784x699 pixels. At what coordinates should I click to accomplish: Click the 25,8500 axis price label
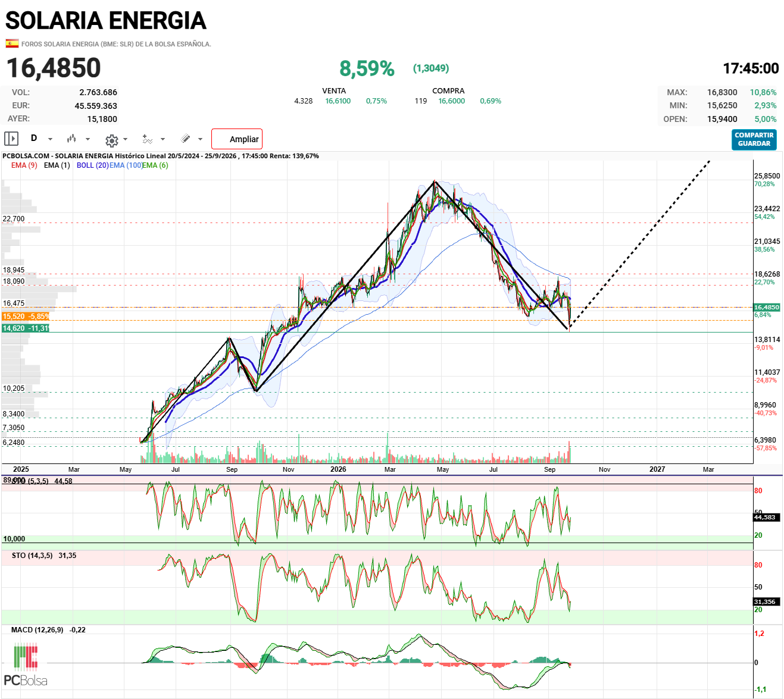767,176
